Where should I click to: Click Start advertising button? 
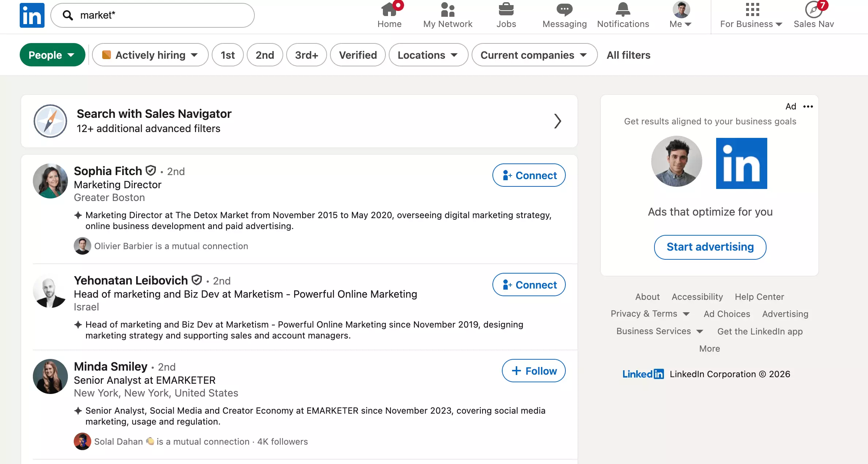(710, 247)
